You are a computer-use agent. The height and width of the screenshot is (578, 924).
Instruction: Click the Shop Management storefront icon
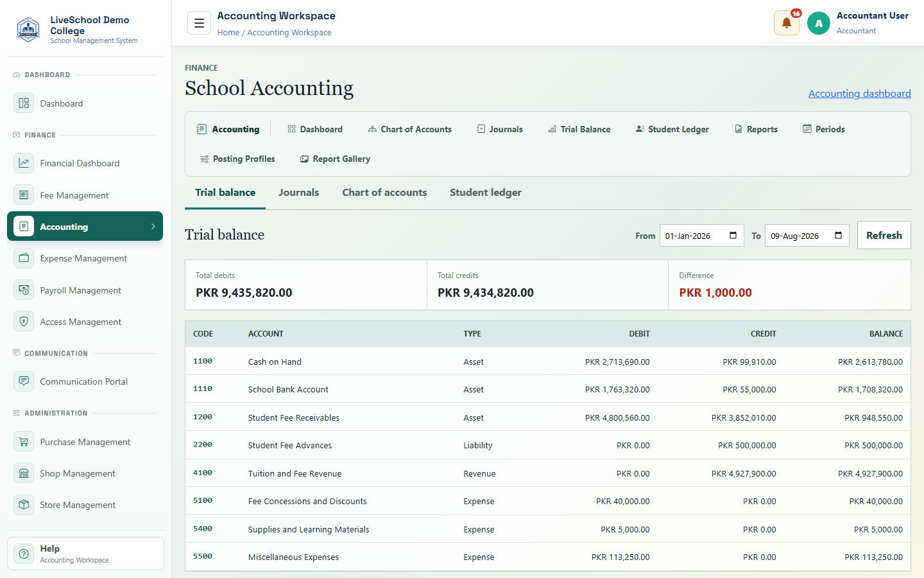point(24,473)
